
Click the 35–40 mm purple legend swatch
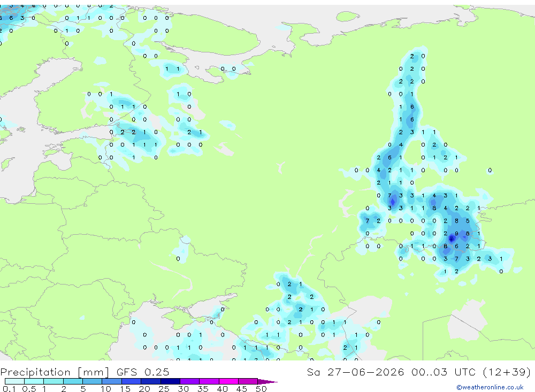pyautogui.click(x=209, y=381)
